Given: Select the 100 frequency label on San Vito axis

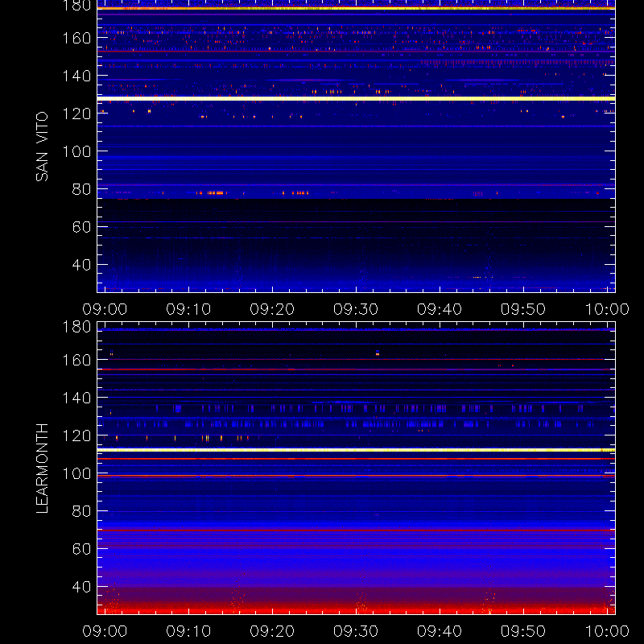Looking at the screenshot, I should click(76, 151).
